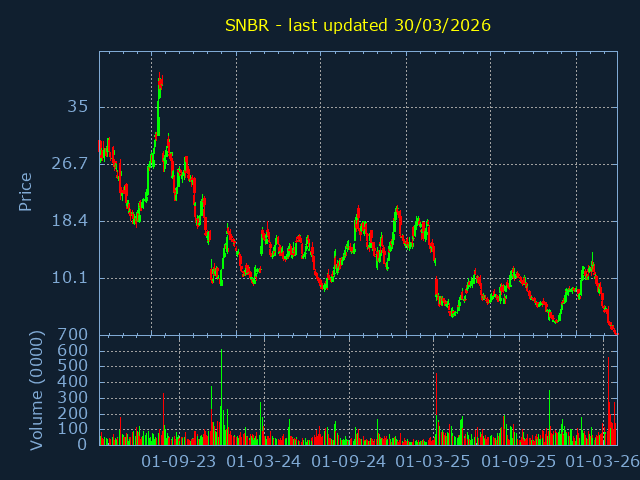This screenshot has height=480, width=640.
Task: Select the 700 tick at price axis bottom
Action: coord(75,334)
